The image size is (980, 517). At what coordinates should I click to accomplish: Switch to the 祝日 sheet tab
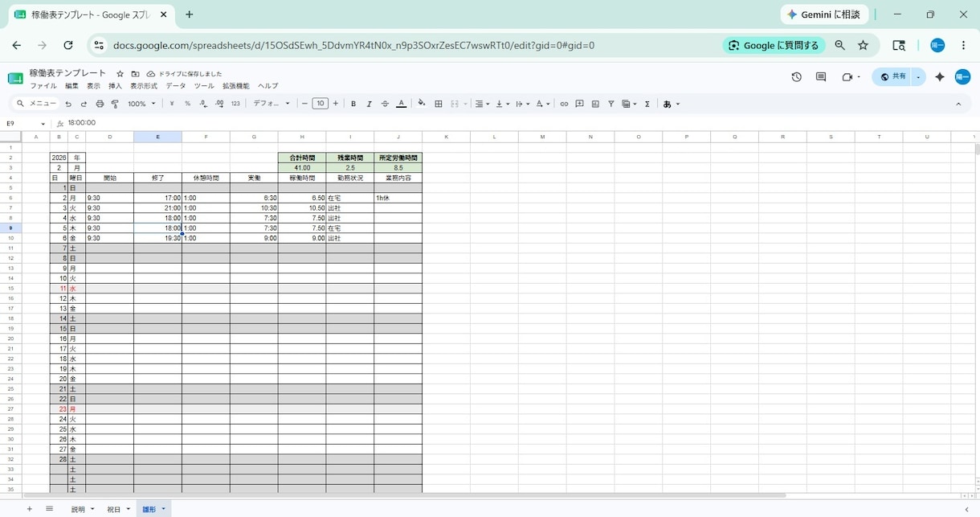(113, 509)
